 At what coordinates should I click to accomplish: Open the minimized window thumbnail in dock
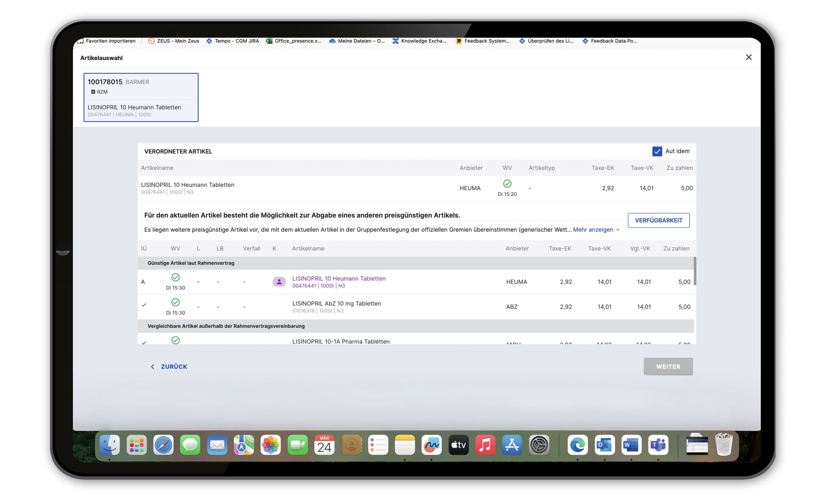[x=697, y=444]
